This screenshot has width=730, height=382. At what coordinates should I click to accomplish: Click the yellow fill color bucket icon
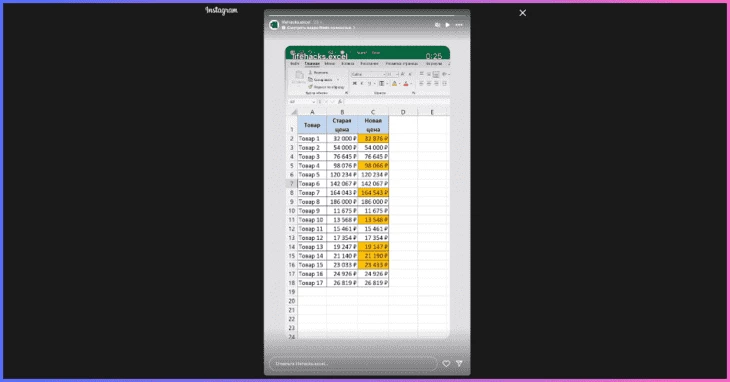(394, 84)
